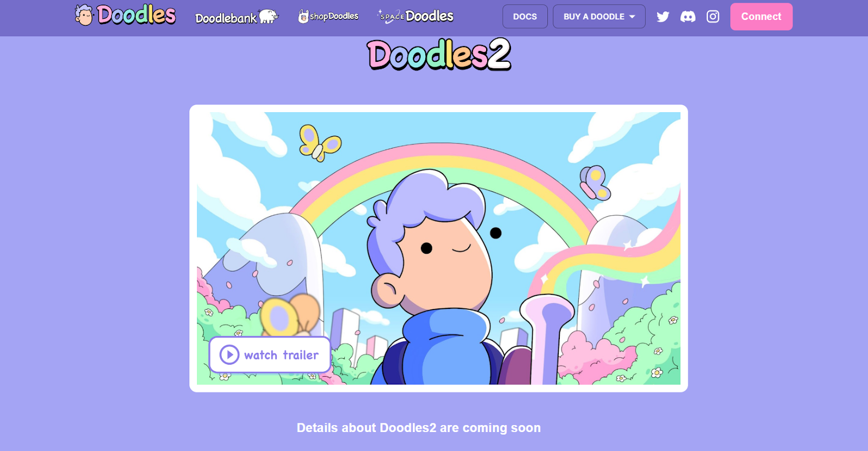Visit the Instagram page icon
The image size is (868, 451).
click(713, 17)
